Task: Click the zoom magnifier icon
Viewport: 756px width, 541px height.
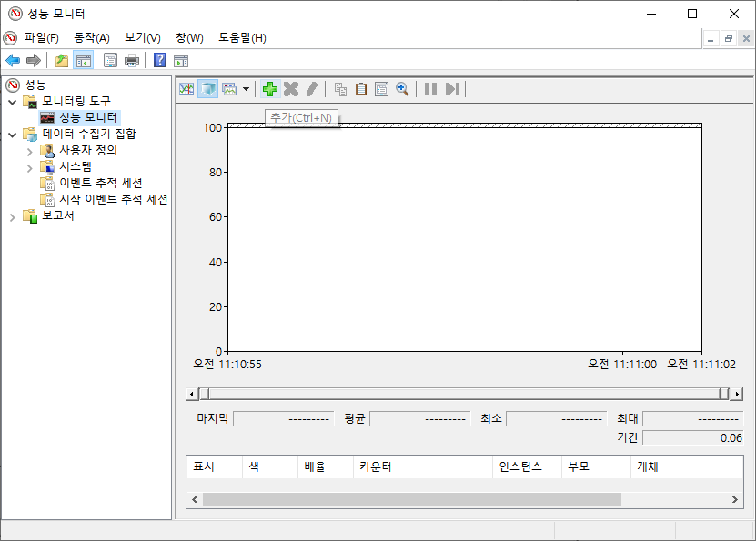Action: (x=402, y=89)
